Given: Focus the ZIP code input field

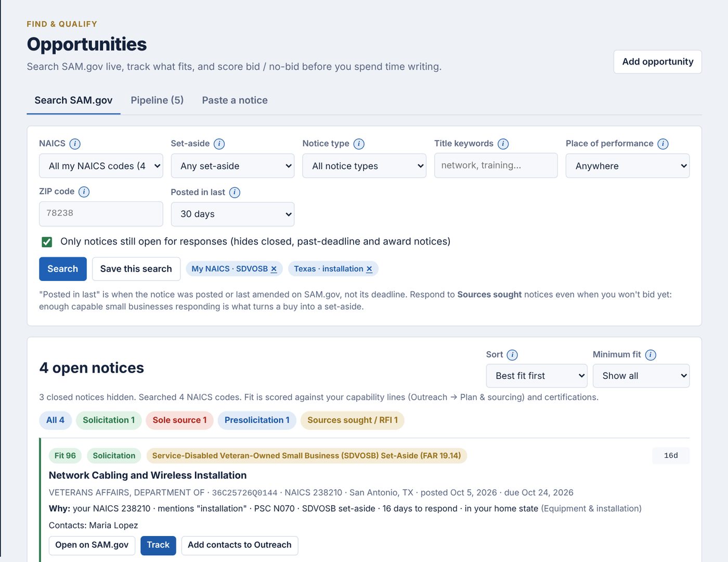Looking at the screenshot, I should (x=101, y=214).
